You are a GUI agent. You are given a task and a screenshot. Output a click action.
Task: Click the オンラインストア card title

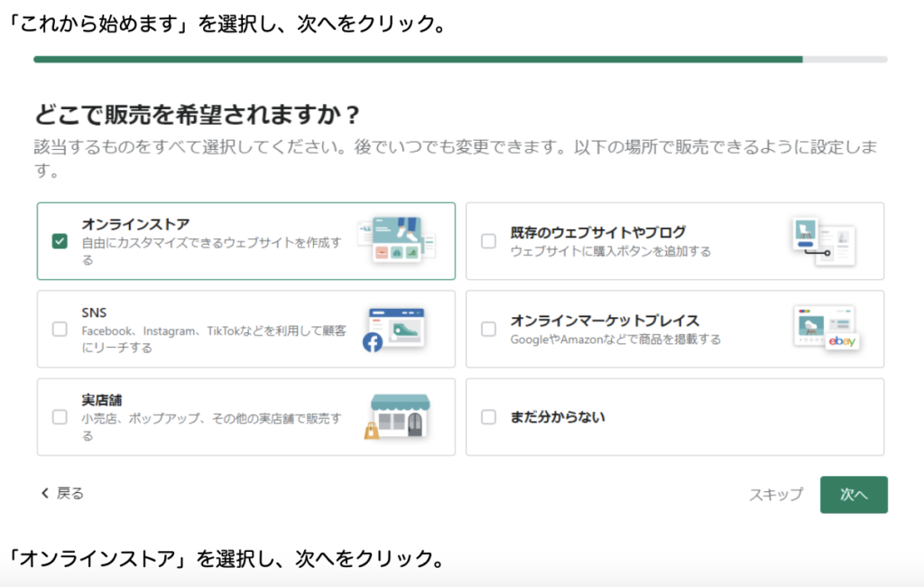(135, 224)
